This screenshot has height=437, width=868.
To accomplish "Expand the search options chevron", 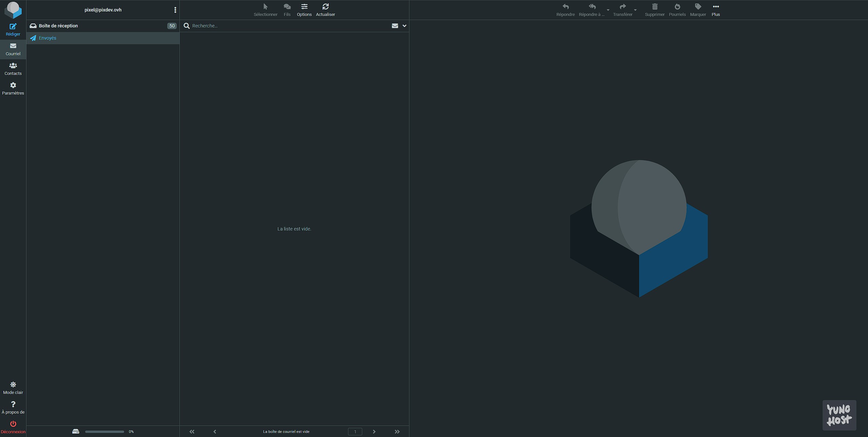I will (404, 26).
